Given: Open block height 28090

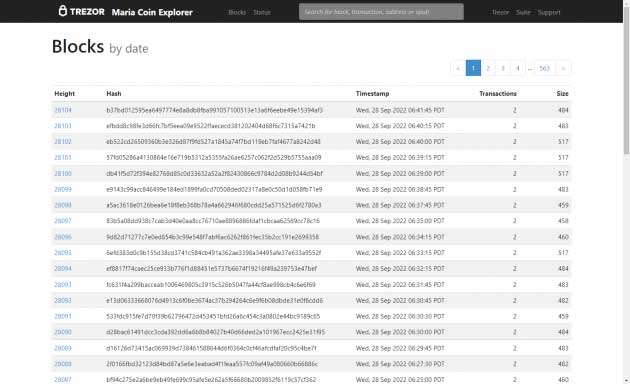Looking at the screenshot, I should click(63, 332).
